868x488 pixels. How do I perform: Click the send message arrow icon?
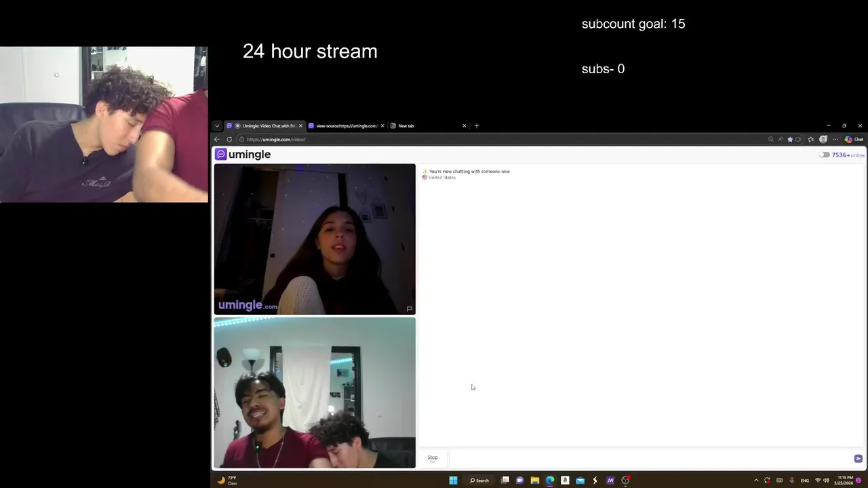coord(858,459)
